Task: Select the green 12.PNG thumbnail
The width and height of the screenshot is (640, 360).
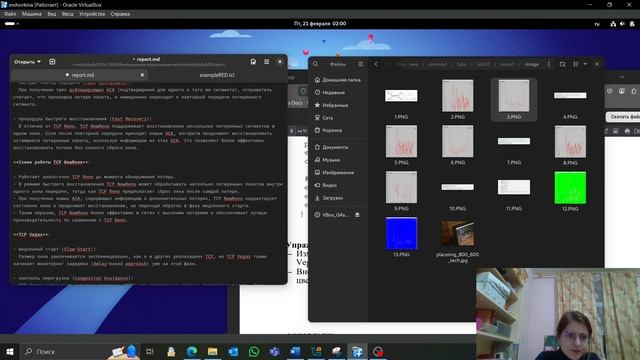Action: click(x=570, y=188)
